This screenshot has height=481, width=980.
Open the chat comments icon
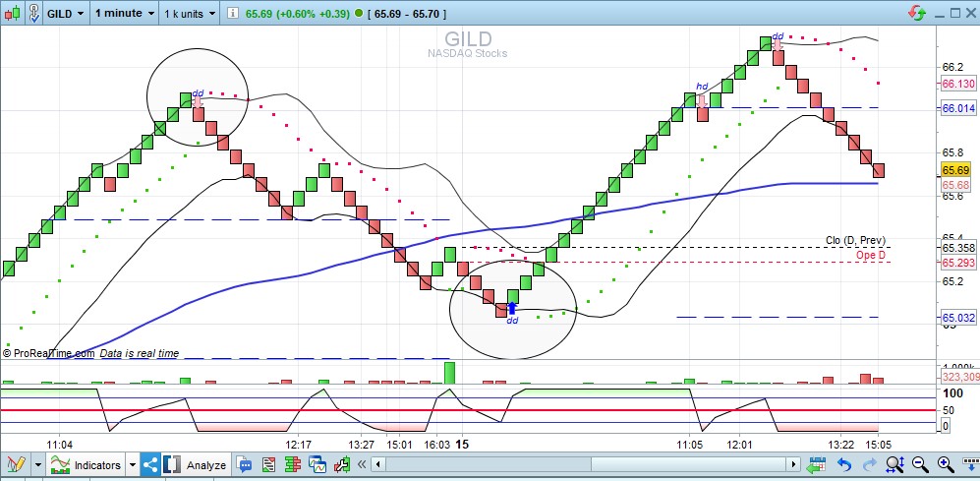(x=245, y=464)
